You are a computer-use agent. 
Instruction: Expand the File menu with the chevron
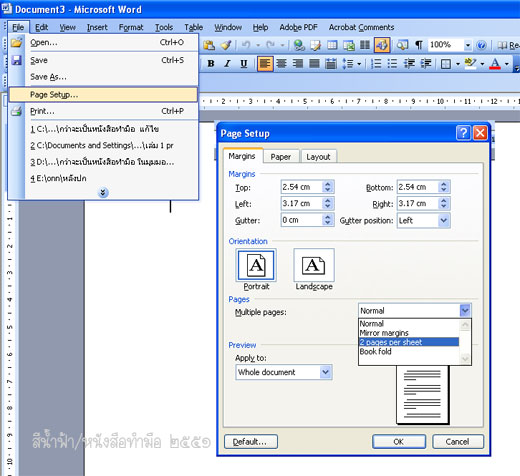(x=103, y=192)
